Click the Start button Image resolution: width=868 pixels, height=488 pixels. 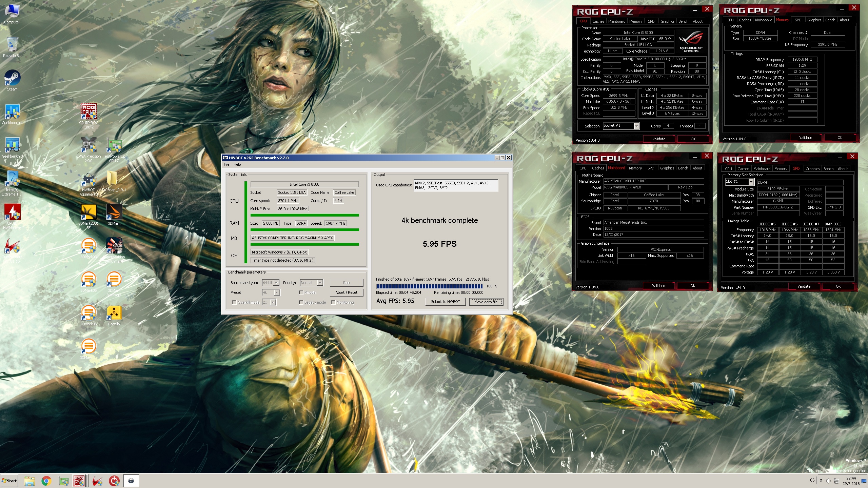click(x=9, y=481)
